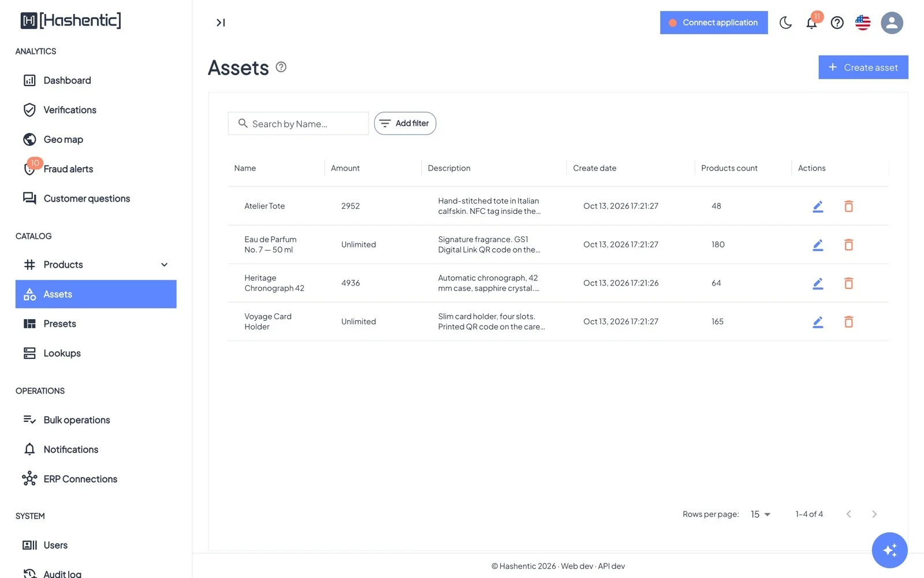Sort by the Products count column header

[x=729, y=168]
